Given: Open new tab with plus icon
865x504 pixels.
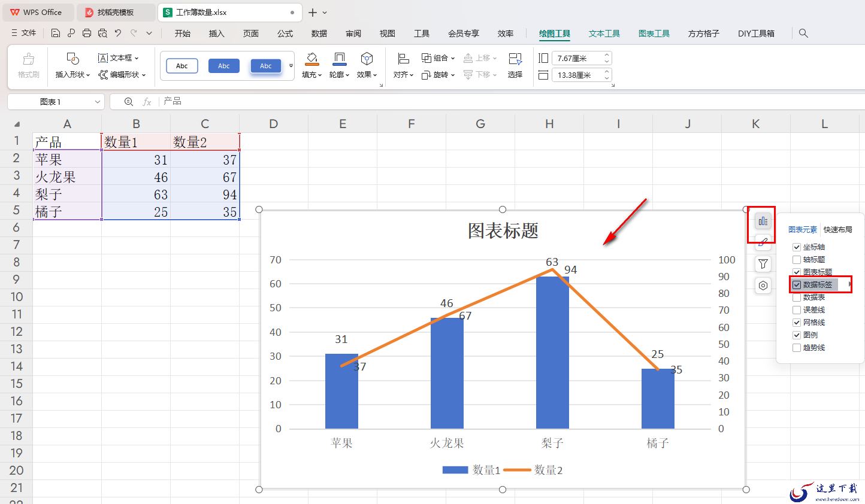Looking at the screenshot, I should [x=313, y=12].
